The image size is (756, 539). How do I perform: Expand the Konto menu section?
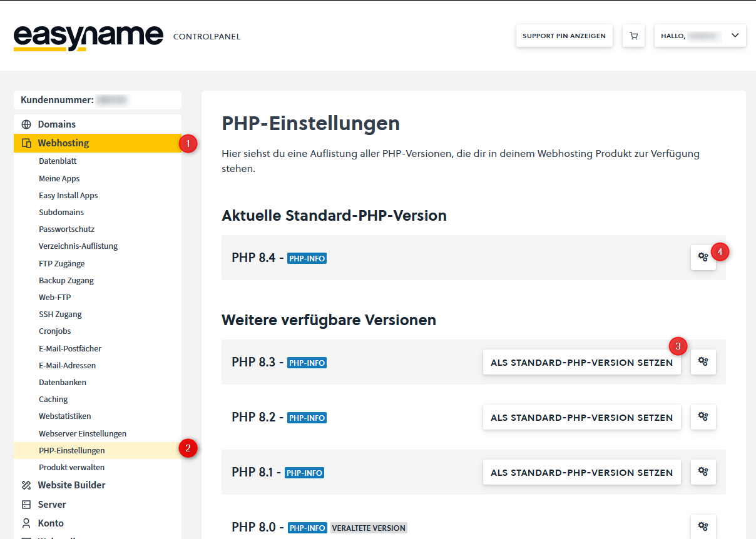(50, 523)
